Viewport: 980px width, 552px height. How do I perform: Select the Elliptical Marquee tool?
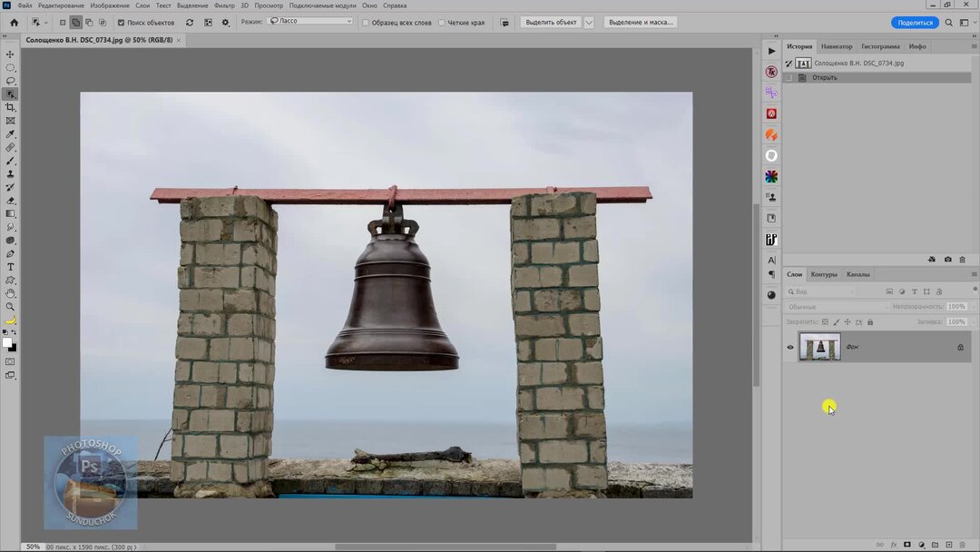(x=10, y=67)
